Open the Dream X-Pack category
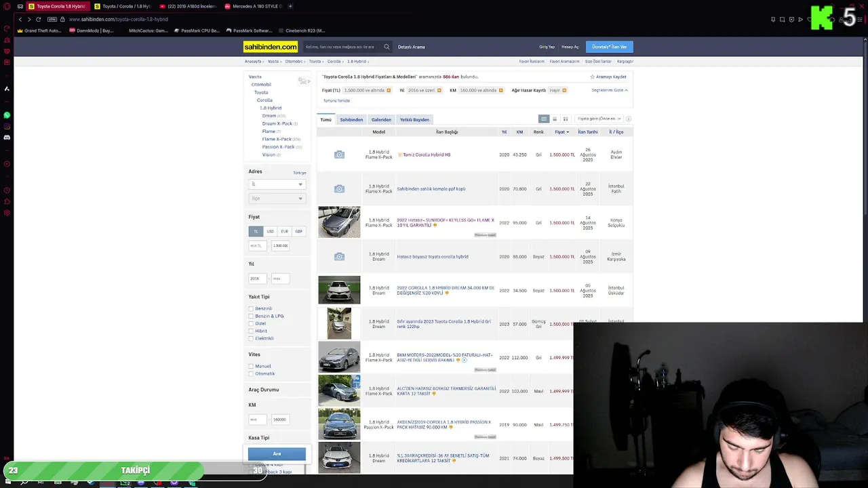The width and height of the screenshot is (868, 488). pos(277,123)
